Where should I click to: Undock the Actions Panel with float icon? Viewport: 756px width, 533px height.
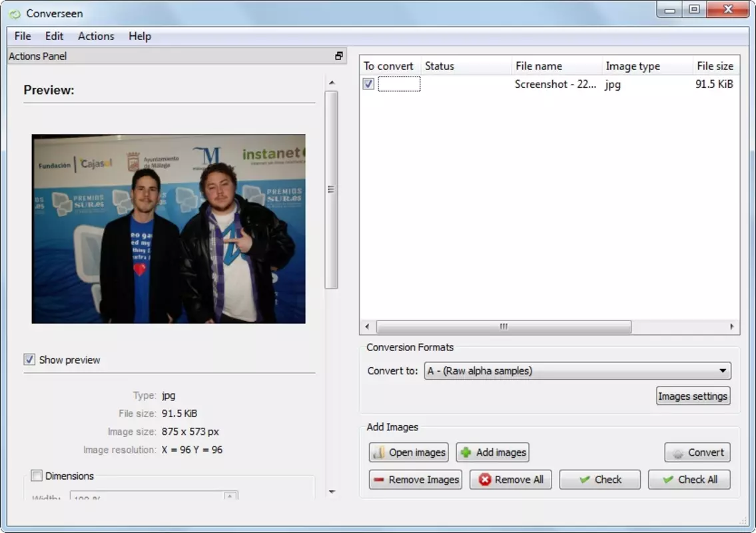(339, 56)
